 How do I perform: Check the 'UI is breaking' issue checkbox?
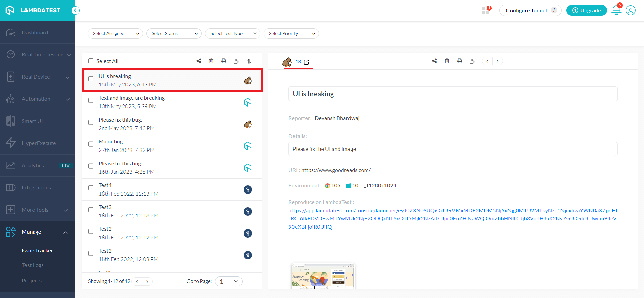click(91, 79)
